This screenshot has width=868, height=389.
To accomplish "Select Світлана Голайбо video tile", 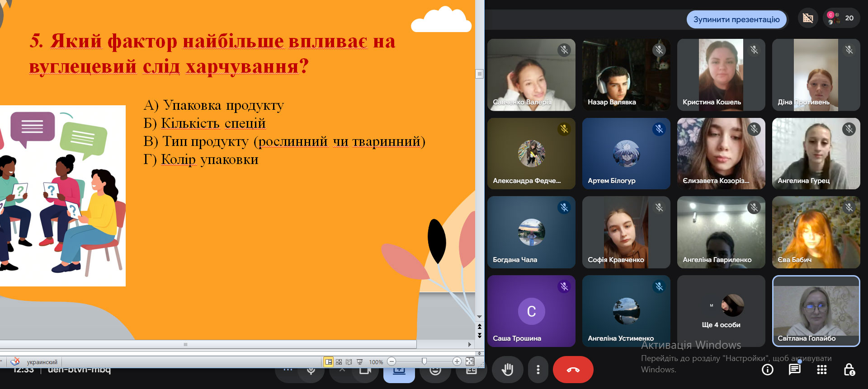I will click(816, 311).
